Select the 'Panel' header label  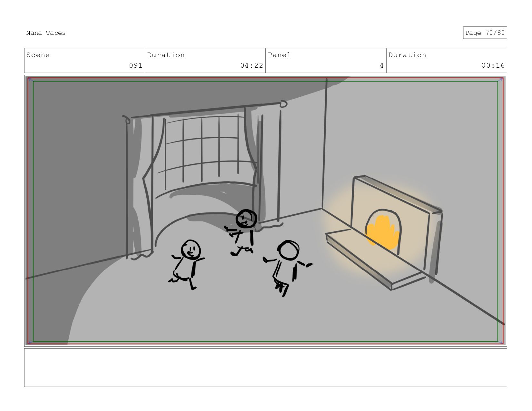click(x=279, y=55)
